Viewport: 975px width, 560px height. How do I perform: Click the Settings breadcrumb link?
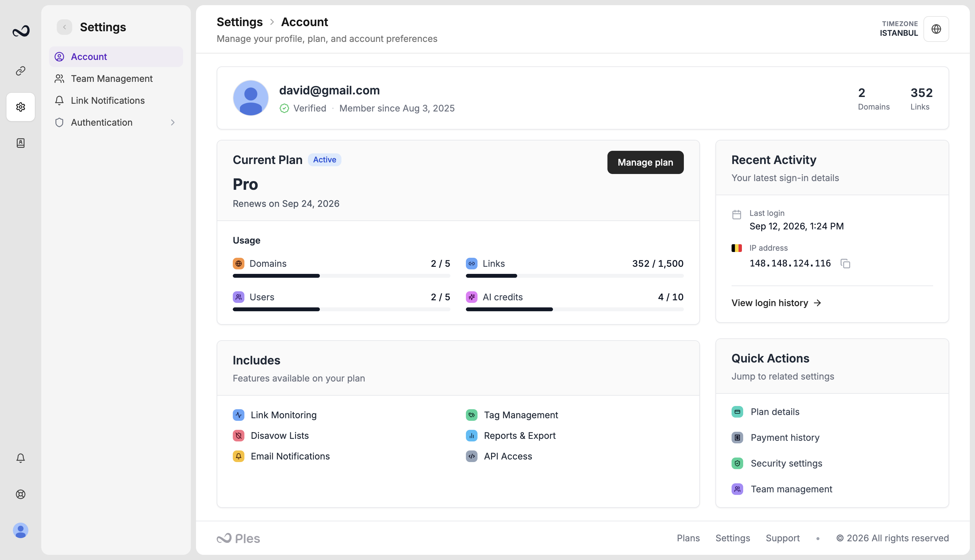(x=240, y=22)
